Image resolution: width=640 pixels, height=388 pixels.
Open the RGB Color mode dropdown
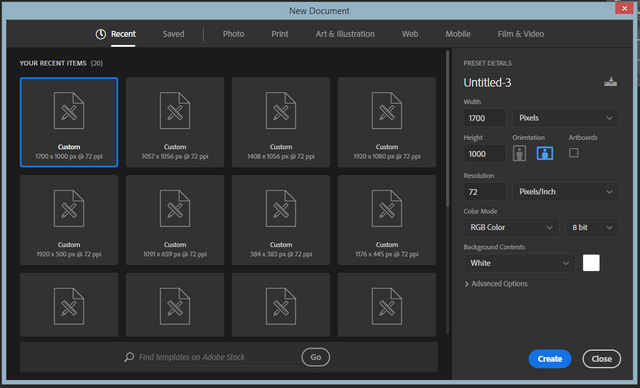[x=511, y=227]
